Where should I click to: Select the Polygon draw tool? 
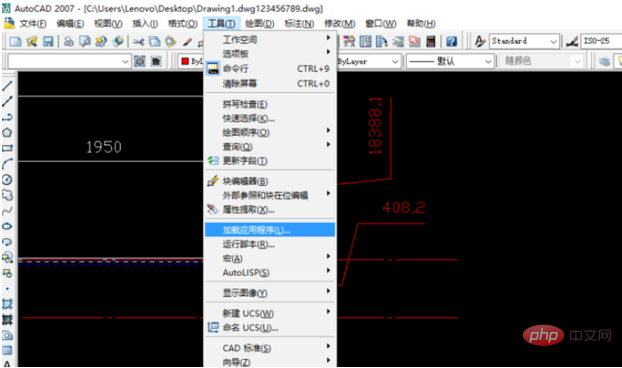pos(7,132)
